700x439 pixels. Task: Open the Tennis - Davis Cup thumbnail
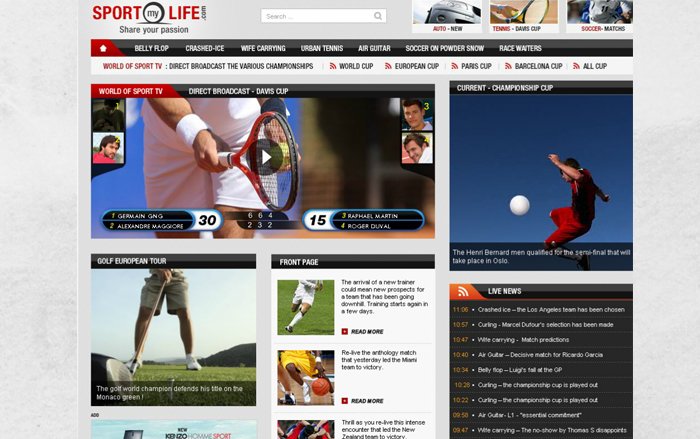click(x=524, y=14)
